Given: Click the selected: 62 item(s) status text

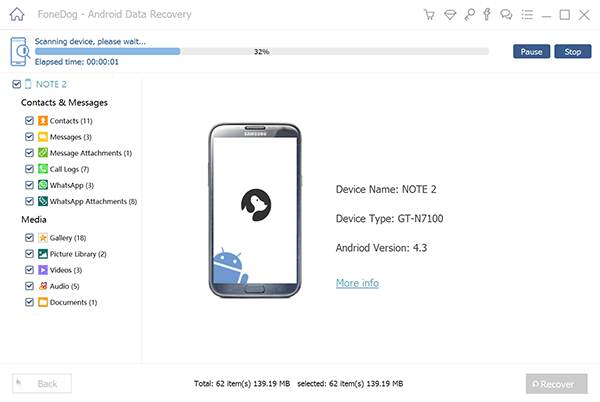Looking at the screenshot, I should click(x=350, y=384).
